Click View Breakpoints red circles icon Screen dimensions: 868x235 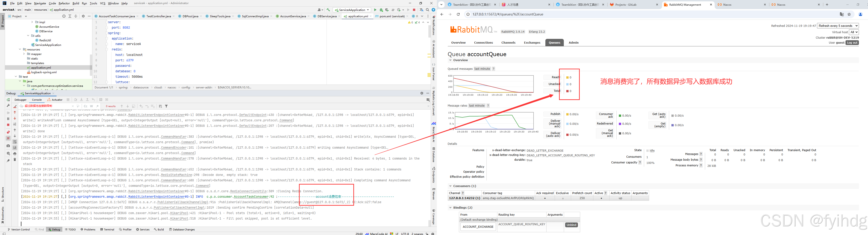click(x=8, y=132)
